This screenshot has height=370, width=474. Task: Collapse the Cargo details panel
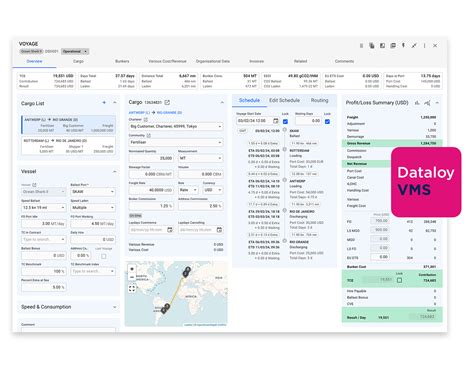click(222, 102)
